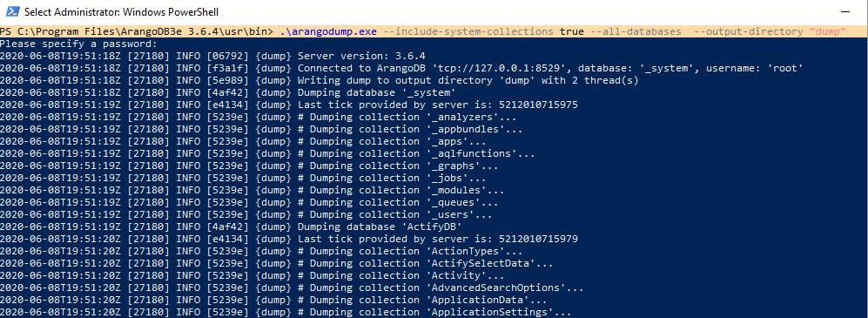Minimize the PowerShell window

point(844,11)
